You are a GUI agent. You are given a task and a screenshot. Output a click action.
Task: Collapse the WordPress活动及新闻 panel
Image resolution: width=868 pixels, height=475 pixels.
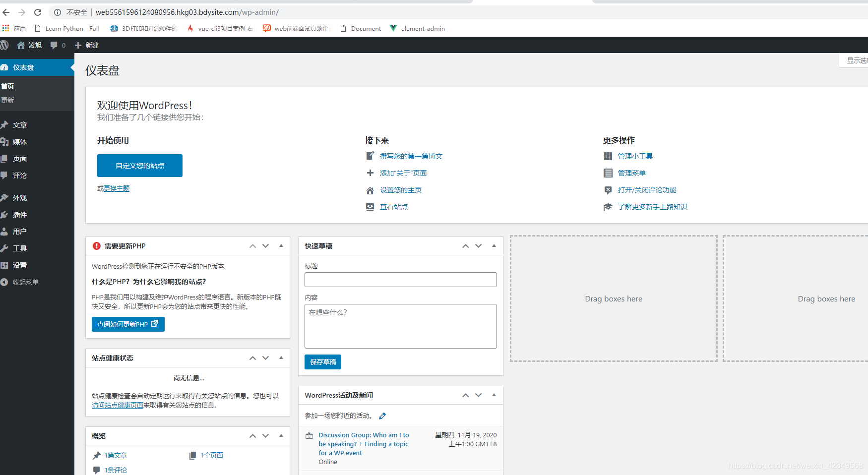tap(494, 395)
